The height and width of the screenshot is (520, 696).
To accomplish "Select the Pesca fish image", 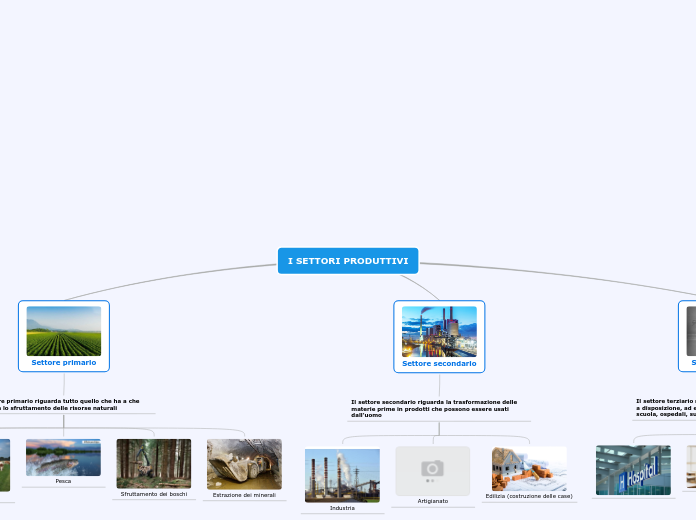I will [63, 457].
